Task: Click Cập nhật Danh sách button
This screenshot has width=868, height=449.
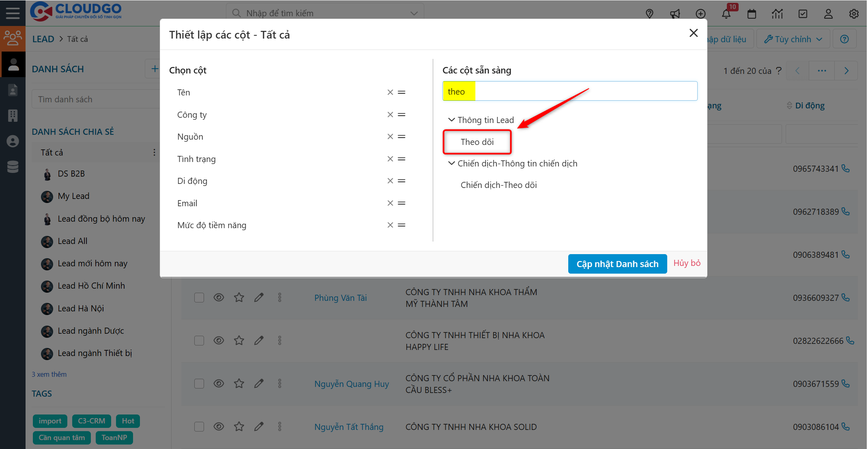Action: [617, 264]
